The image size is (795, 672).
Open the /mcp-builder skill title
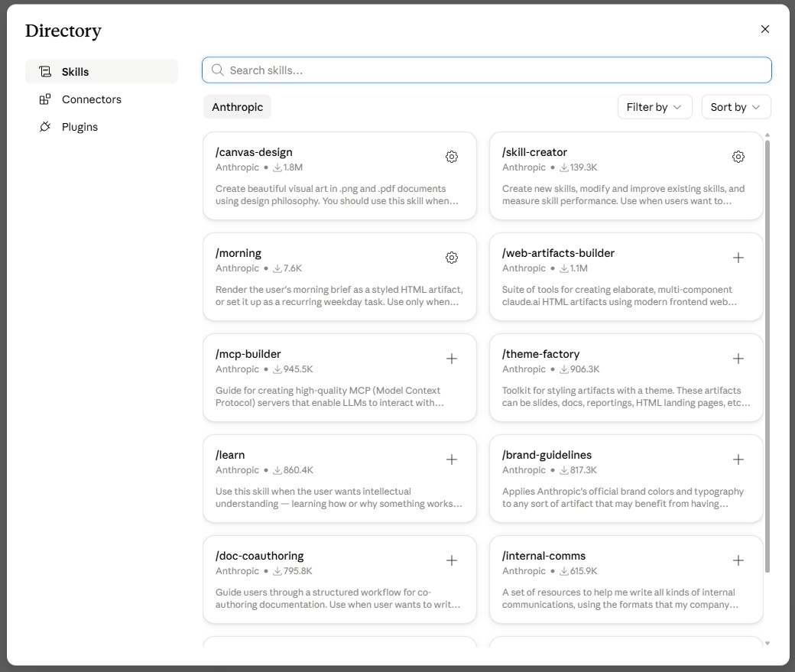[248, 354]
